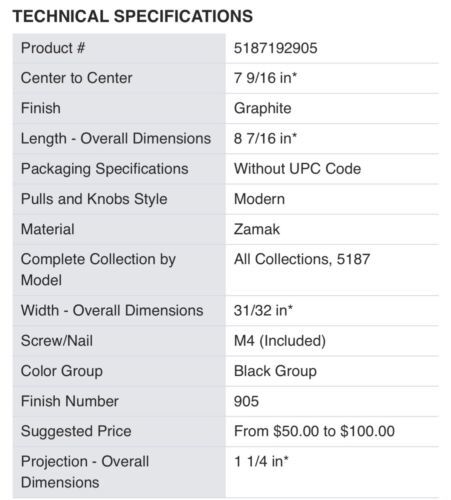Click the 7 9/16 in value
Image resolution: width=451 pixels, height=500 pixels.
(x=265, y=78)
